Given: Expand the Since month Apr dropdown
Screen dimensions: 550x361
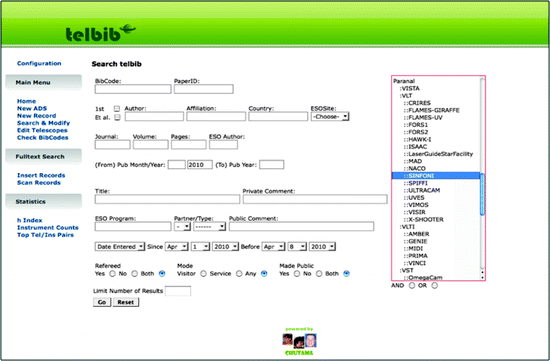Looking at the screenshot, I should (x=177, y=247).
